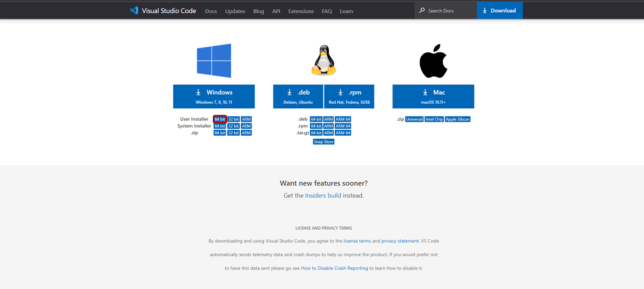Image resolution: width=644 pixels, height=289 pixels.
Task: Focus the Search Docs field
Action: 445,10
